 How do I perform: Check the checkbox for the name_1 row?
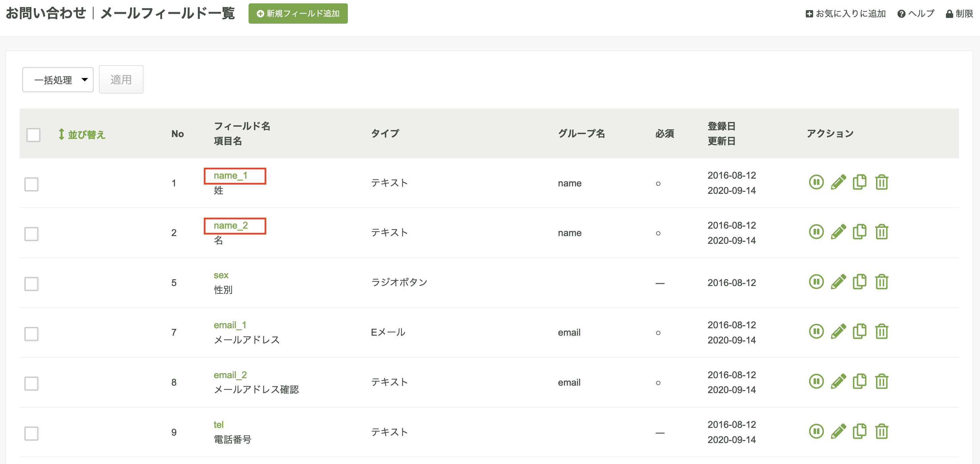32,184
